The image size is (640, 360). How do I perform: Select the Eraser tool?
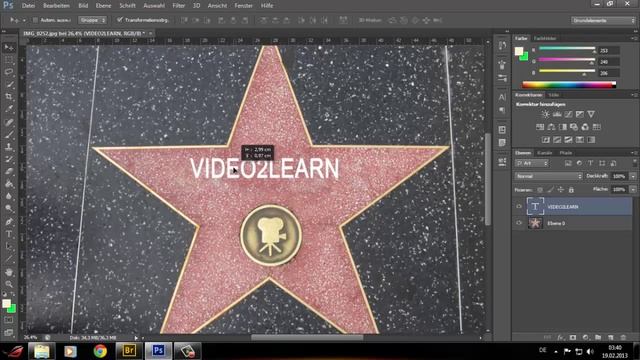[x=9, y=171]
